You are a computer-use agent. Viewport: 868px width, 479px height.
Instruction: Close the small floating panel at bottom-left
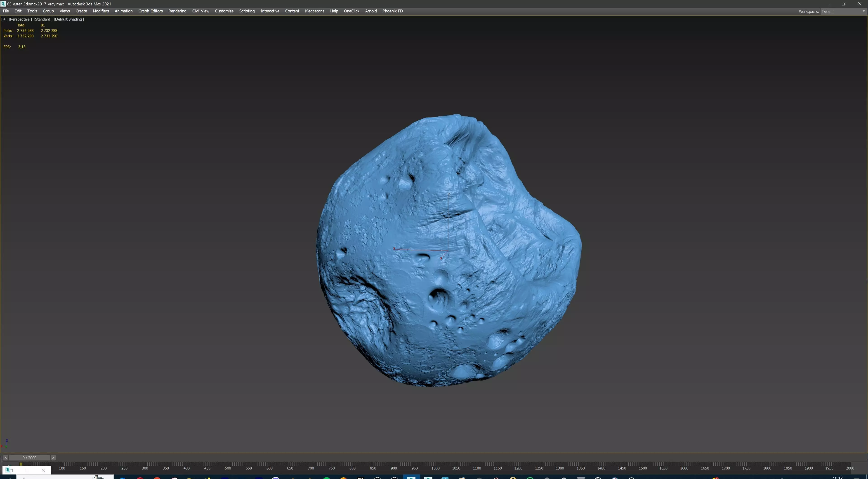point(43,470)
